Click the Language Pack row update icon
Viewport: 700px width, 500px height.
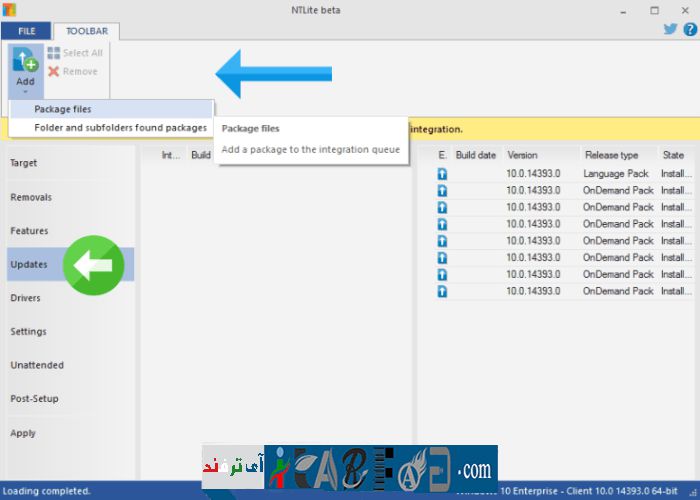click(x=442, y=174)
